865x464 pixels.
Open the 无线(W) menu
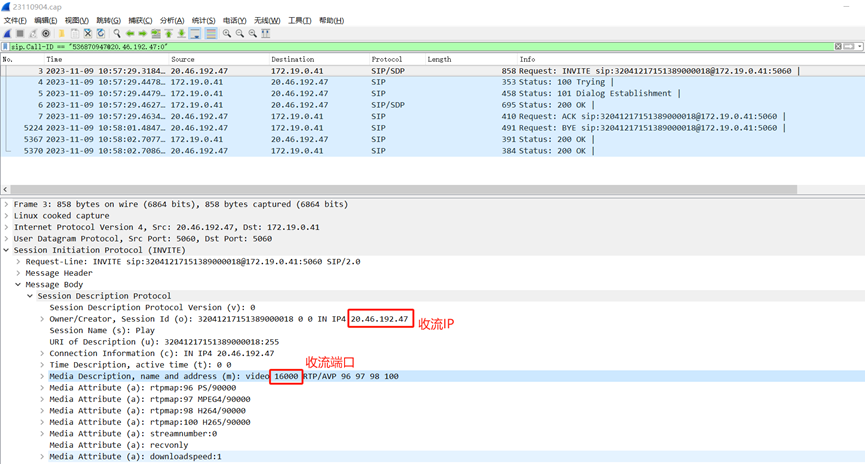tap(267, 20)
